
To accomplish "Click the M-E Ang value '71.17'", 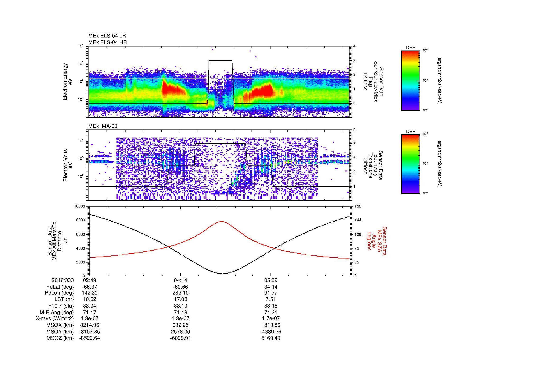I will 90,313.
